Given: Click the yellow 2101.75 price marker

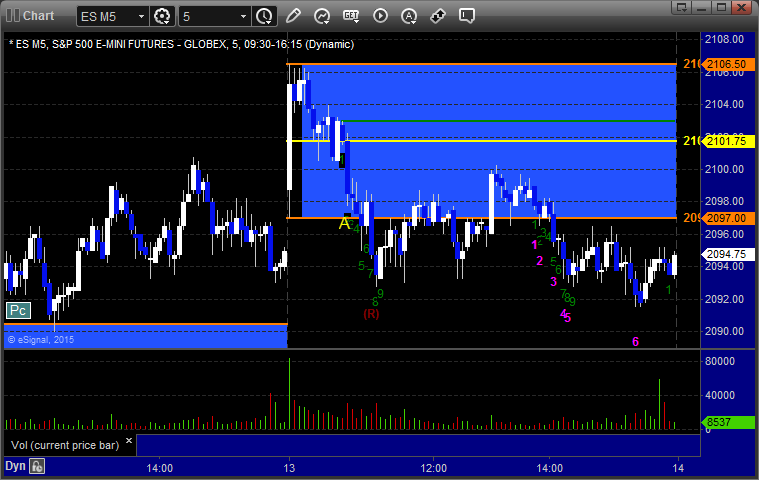Looking at the screenshot, I should tap(728, 141).
